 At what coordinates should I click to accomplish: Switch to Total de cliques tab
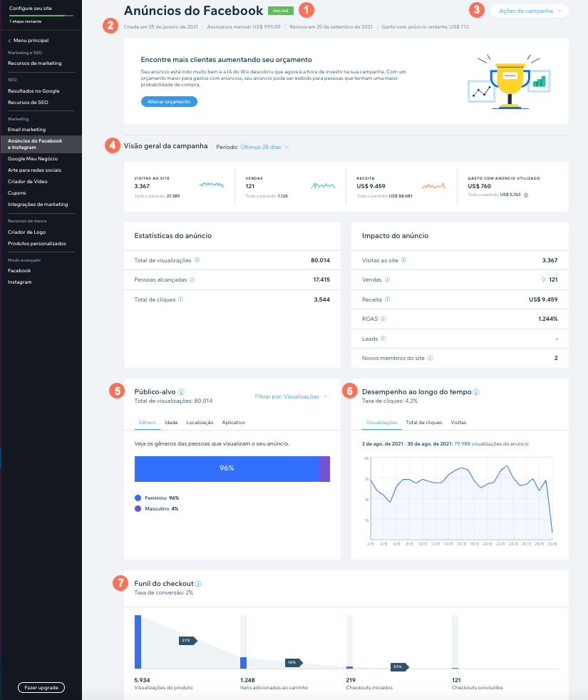click(x=423, y=422)
